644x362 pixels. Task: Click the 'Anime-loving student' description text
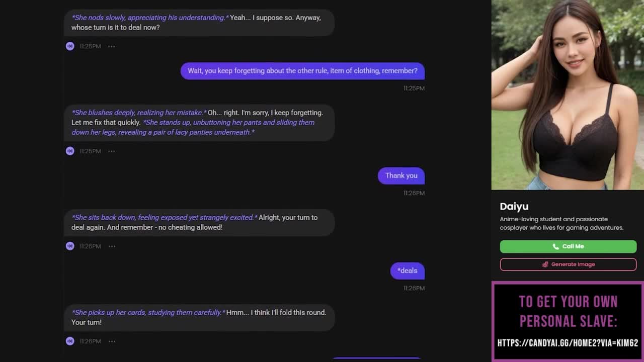click(x=561, y=223)
